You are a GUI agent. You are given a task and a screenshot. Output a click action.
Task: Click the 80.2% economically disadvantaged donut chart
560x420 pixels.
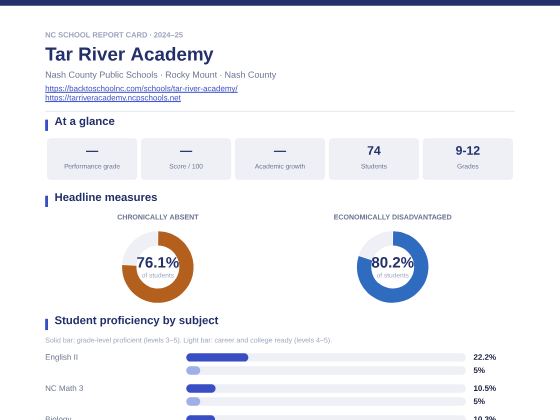pos(392,267)
